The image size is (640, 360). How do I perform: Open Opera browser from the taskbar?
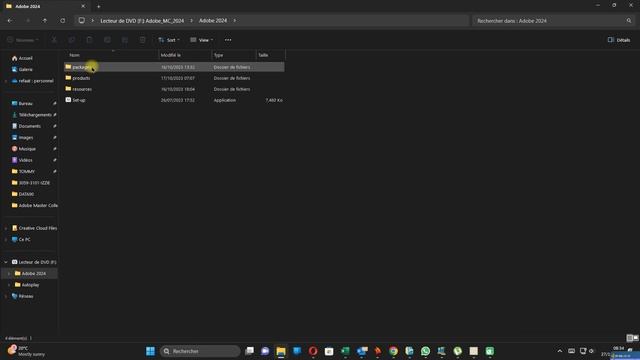pyautogui.click(x=313, y=351)
